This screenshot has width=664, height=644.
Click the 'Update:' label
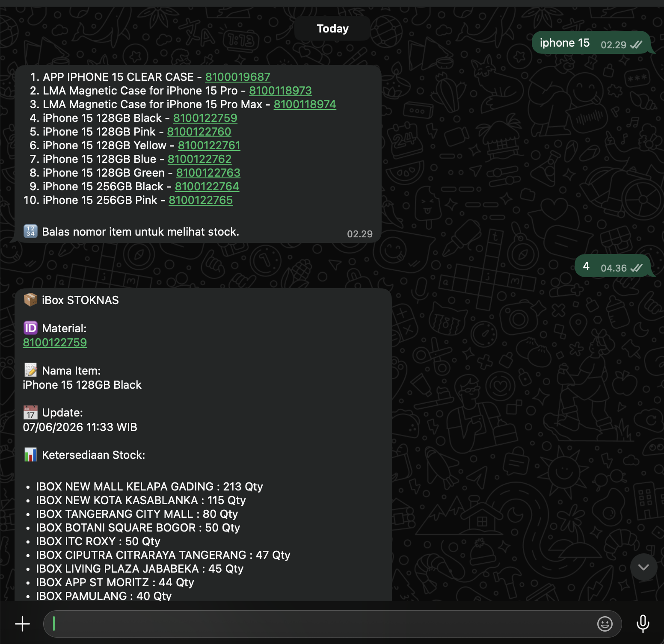click(62, 413)
